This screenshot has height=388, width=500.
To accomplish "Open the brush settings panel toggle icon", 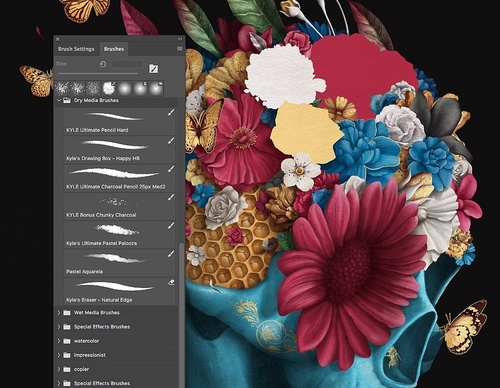I will (x=153, y=69).
